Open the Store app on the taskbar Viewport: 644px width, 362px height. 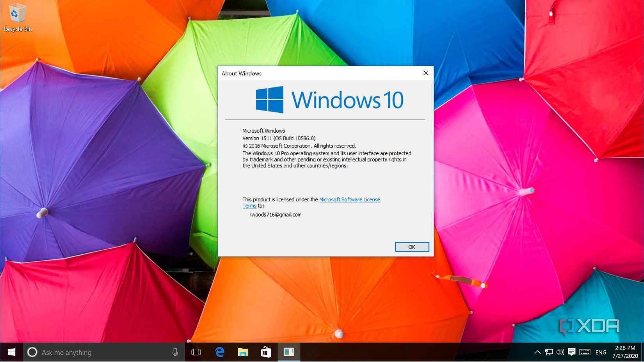point(266,352)
